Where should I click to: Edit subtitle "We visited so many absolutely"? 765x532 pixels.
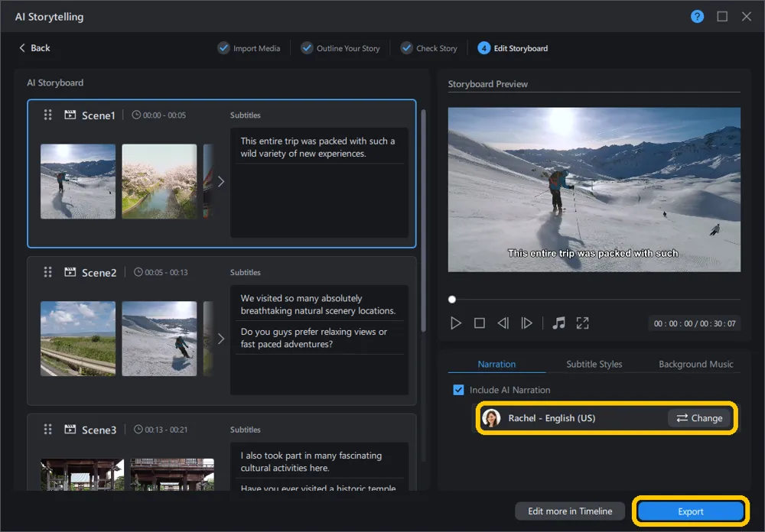[x=319, y=304]
